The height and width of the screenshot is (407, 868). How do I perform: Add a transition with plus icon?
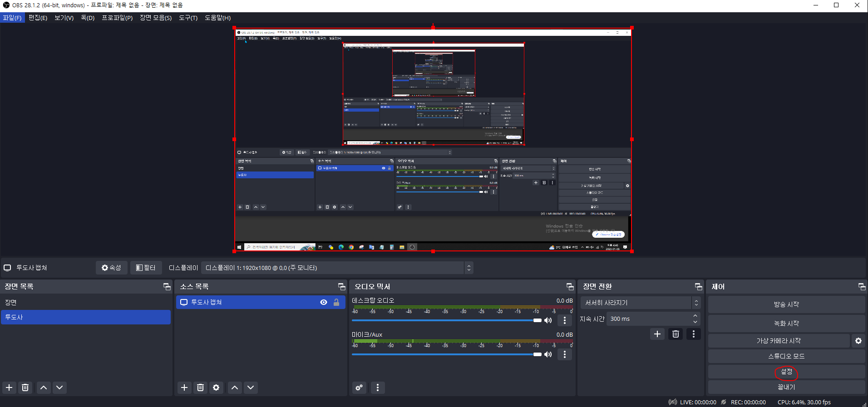tap(657, 334)
